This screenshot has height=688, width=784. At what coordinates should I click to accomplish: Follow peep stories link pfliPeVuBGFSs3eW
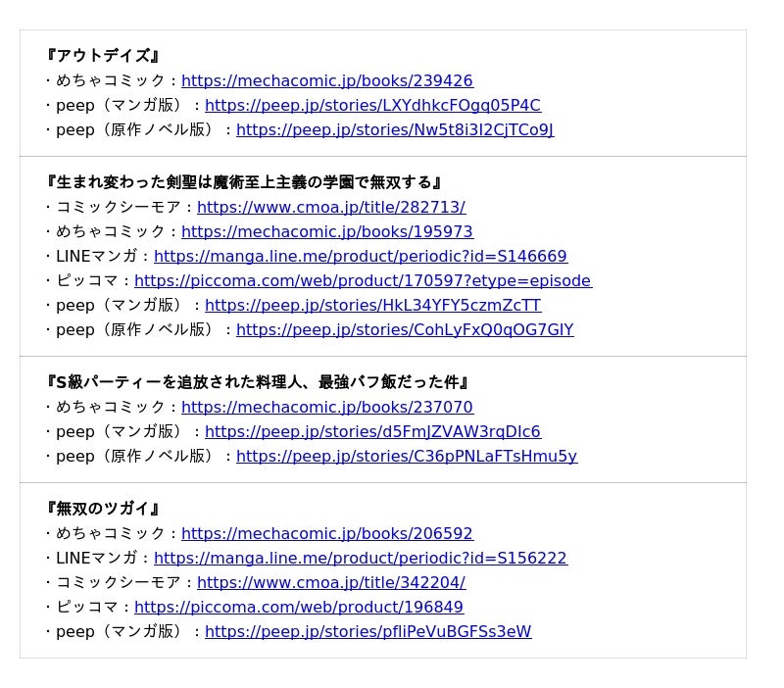(367, 632)
